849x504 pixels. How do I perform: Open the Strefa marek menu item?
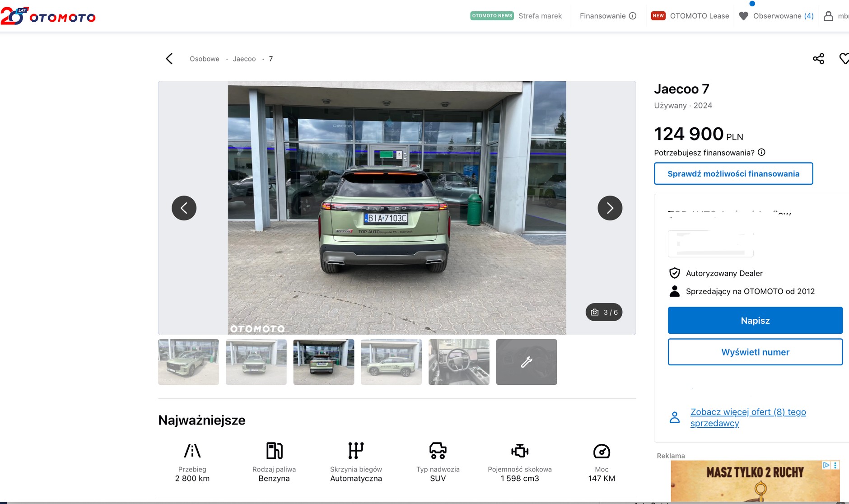pyautogui.click(x=540, y=16)
